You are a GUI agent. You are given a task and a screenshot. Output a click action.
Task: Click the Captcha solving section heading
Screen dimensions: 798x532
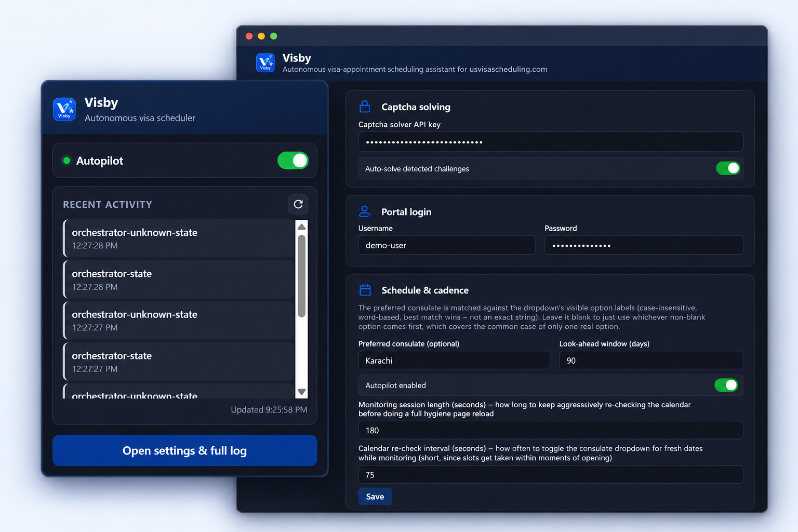pos(416,107)
